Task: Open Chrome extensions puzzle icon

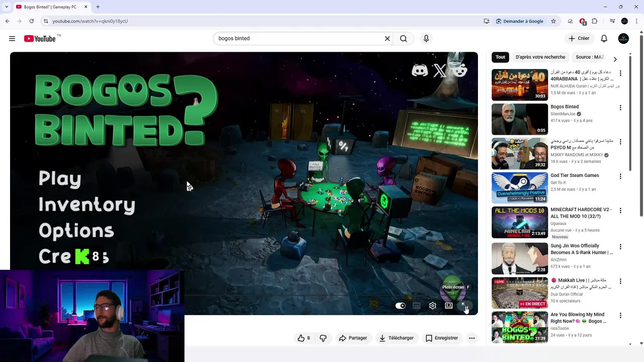Action: [x=595, y=21]
